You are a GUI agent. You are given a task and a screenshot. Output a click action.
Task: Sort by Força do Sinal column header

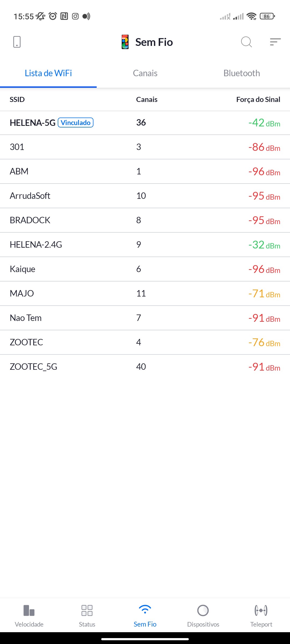click(x=258, y=100)
